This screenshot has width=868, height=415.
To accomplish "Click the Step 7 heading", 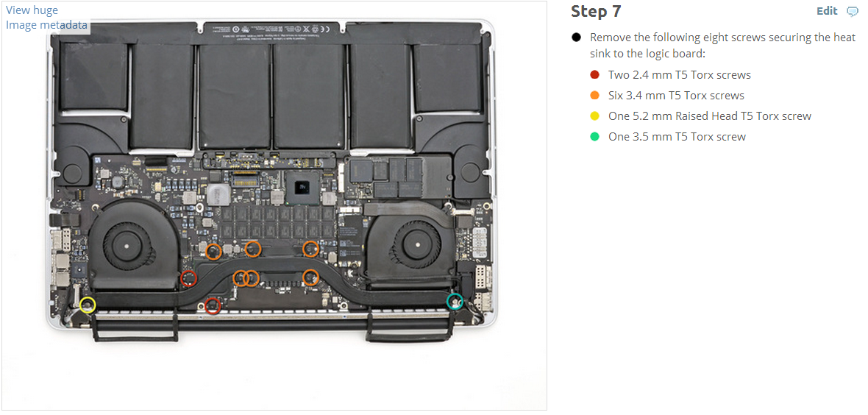I will [596, 11].
